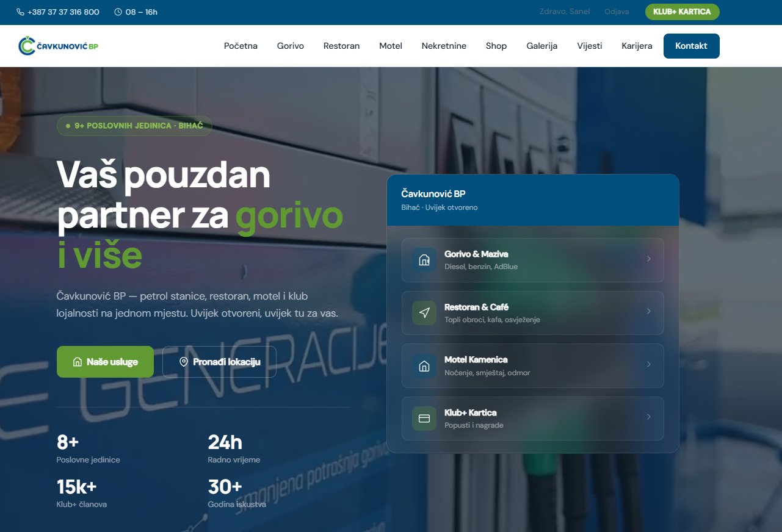
Task: Click map pin icon in Pronađi lokaciju
Action: [x=183, y=362]
